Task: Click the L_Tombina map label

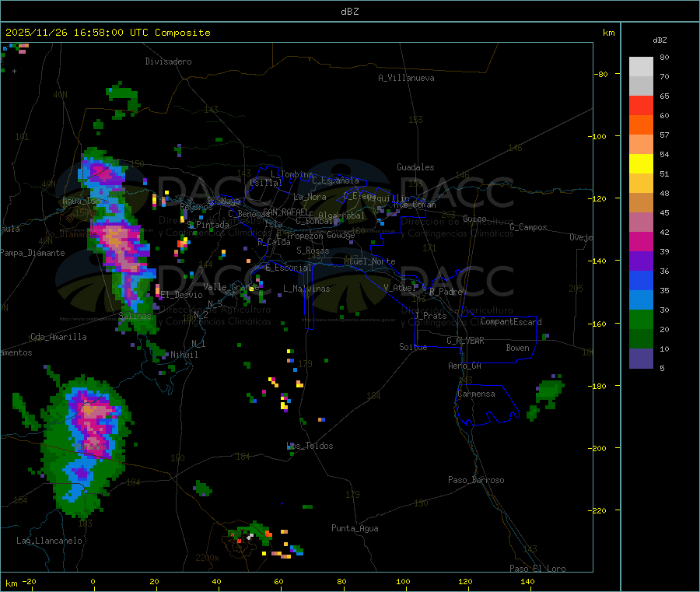Action: [292, 174]
